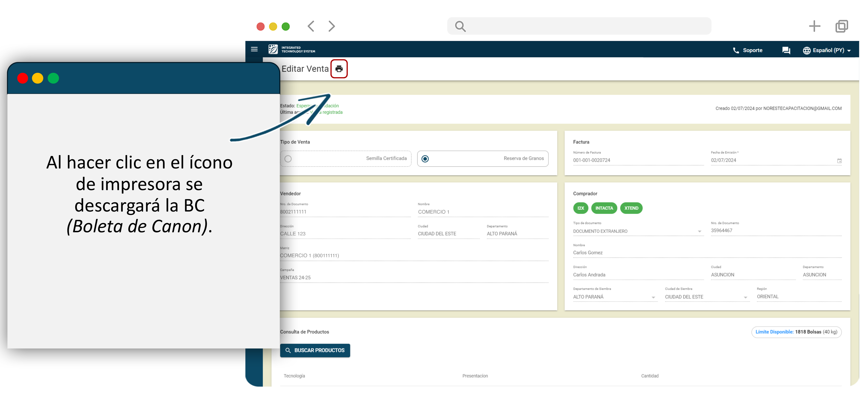Open a new browser tab with plus

click(814, 26)
